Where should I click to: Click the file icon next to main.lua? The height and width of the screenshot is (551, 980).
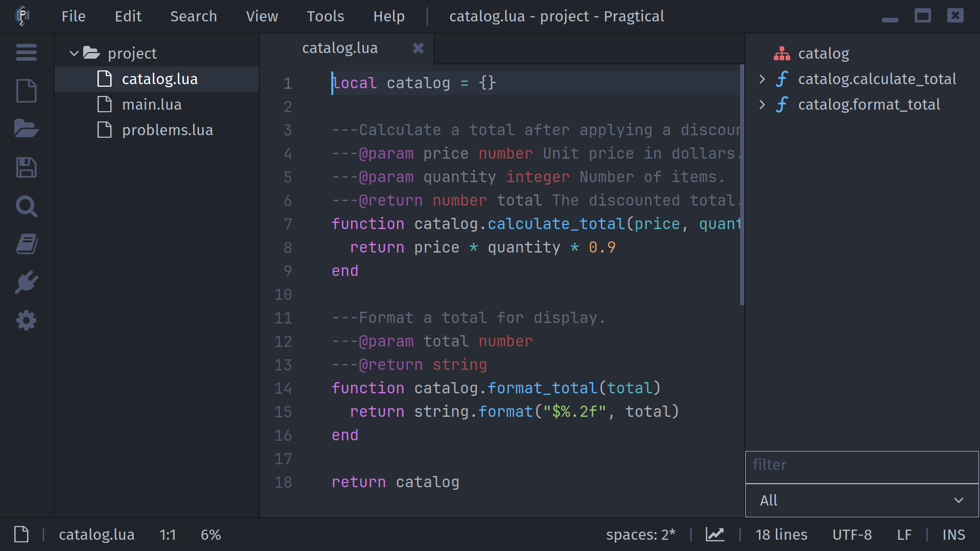coord(105,104)
